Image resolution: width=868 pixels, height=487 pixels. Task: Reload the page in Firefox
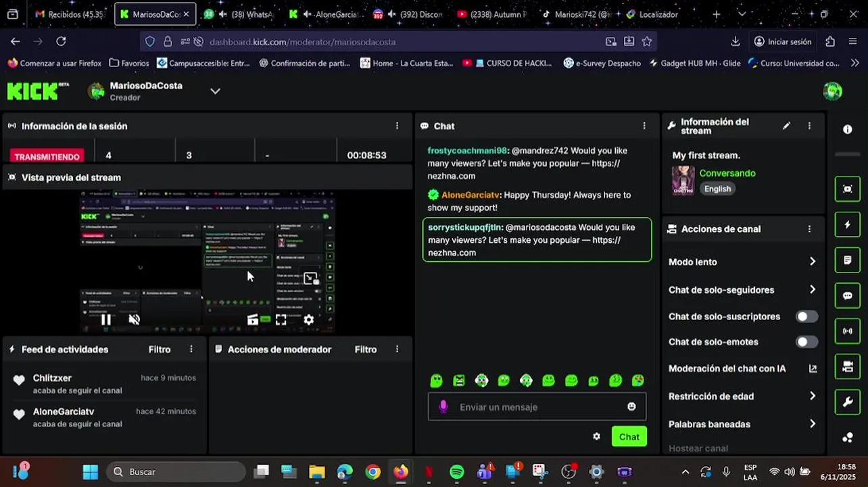[61, 41]
